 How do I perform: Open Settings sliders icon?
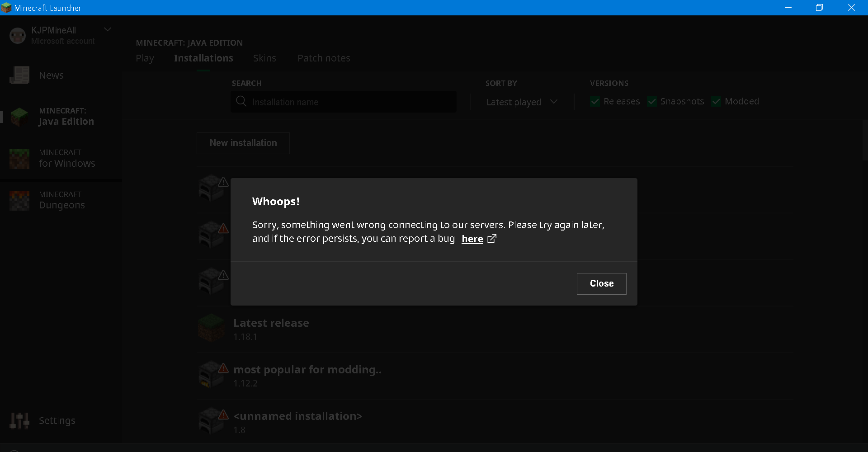tap(19, 421)
